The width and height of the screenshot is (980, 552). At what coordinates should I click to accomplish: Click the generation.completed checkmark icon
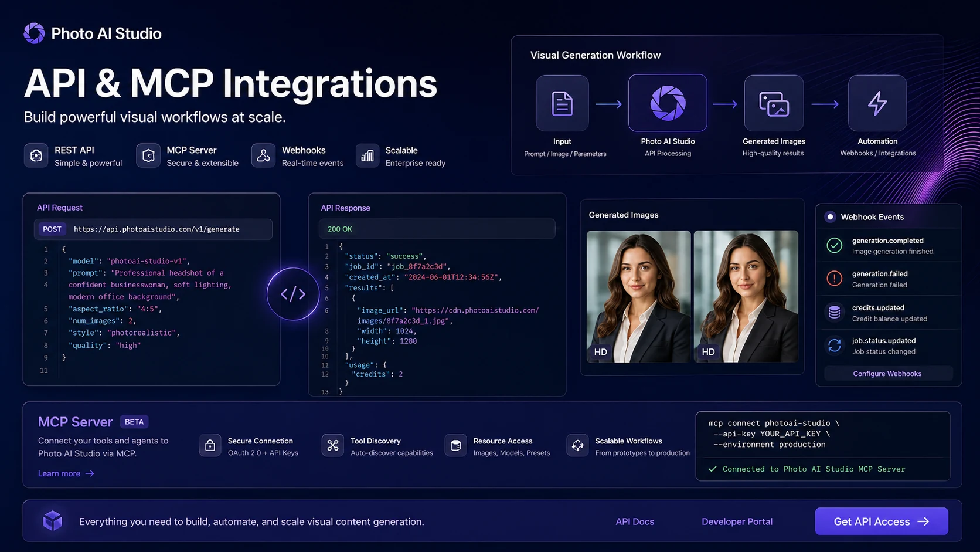835,245
